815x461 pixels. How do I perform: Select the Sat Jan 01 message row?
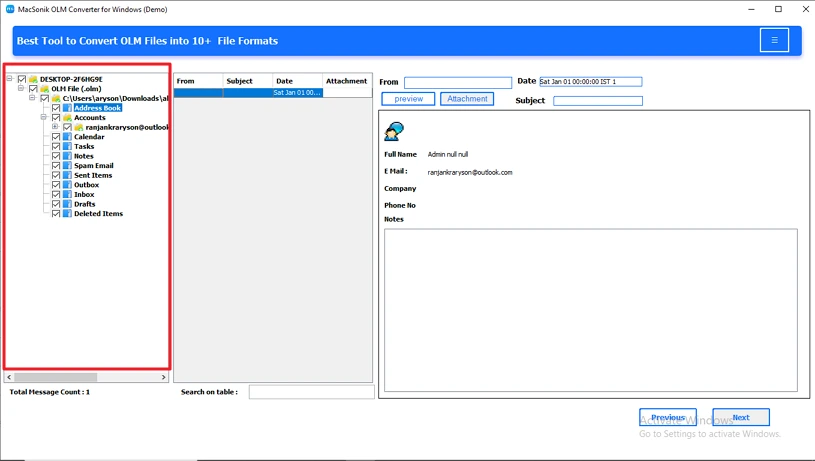click(273, 93)
